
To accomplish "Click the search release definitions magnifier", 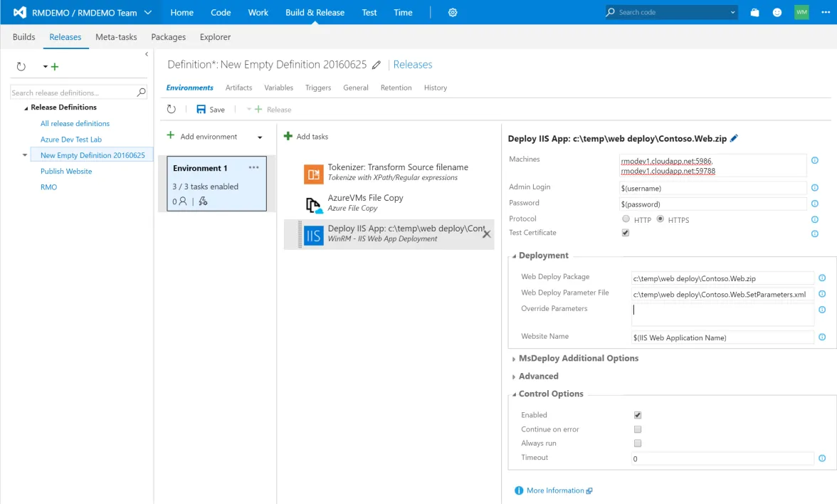I will click(x=142, y=93).
